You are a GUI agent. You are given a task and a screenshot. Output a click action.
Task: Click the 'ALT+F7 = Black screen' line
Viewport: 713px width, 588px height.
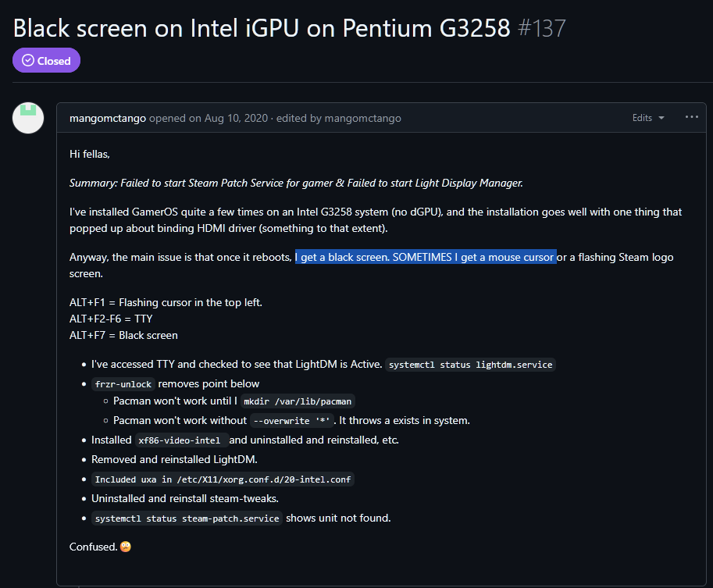pos(123,335)
